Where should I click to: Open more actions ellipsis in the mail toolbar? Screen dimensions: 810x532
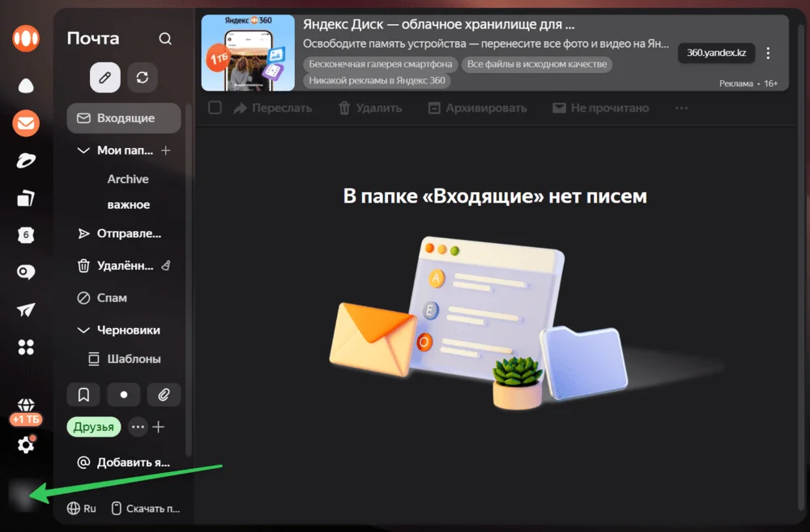(681, 108)
